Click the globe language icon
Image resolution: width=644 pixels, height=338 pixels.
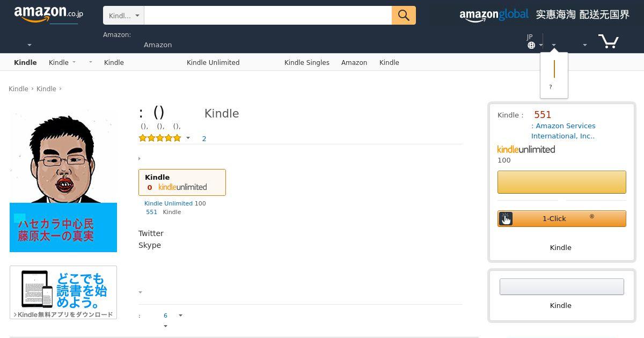tap(531, 45)
